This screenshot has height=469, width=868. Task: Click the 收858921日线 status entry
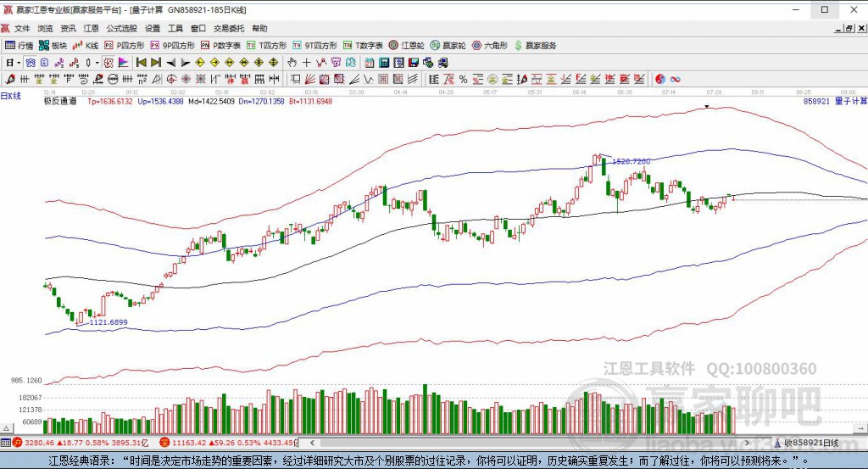[807, 443]
